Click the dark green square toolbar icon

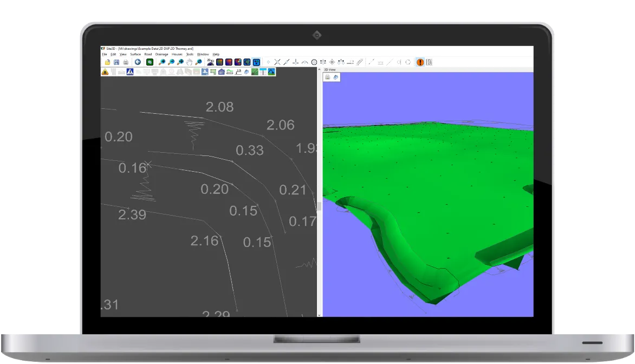(150, 62)
